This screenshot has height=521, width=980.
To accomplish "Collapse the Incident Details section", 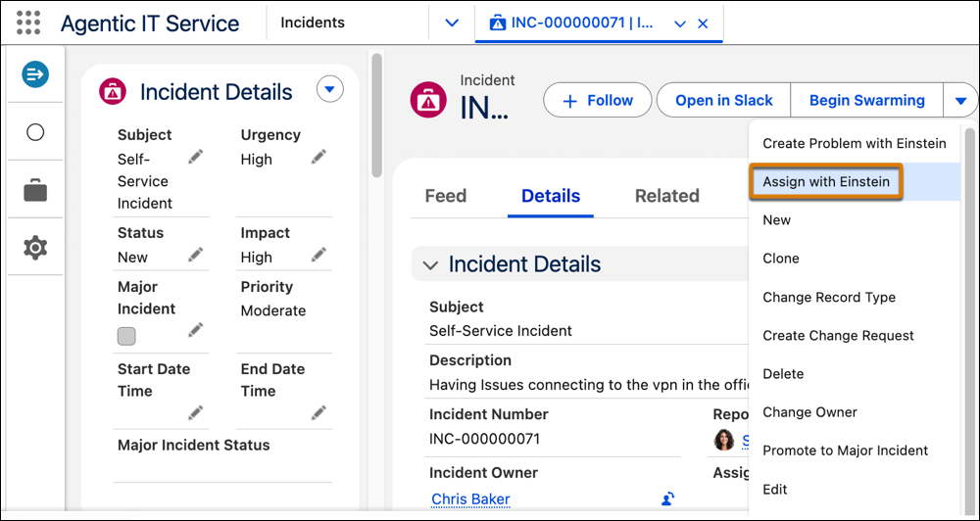I will coord(430,264).
